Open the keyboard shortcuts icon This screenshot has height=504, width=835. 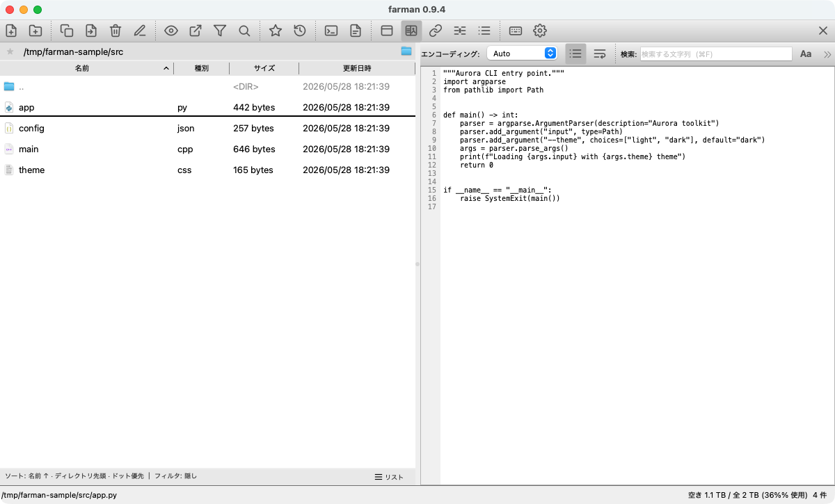pyautogui.click(x=516, y=31)
